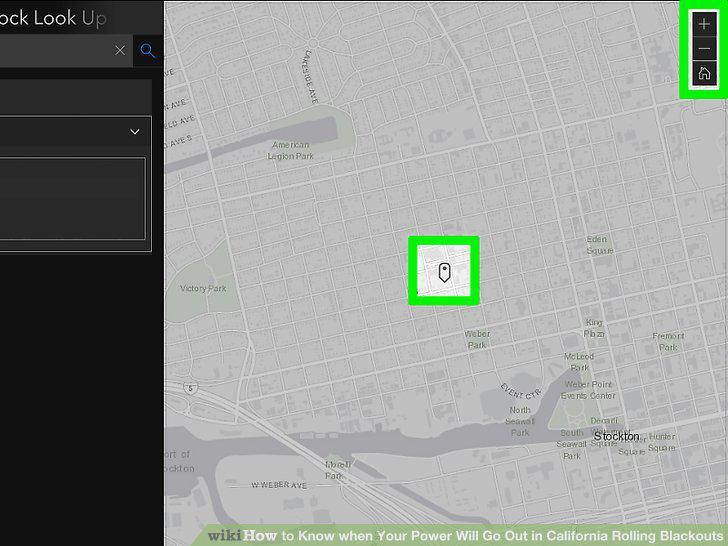Image resolution: width=728 pixels, height=546 pixels.
Task: Click the Stockton city label
Action: (617, 436)
